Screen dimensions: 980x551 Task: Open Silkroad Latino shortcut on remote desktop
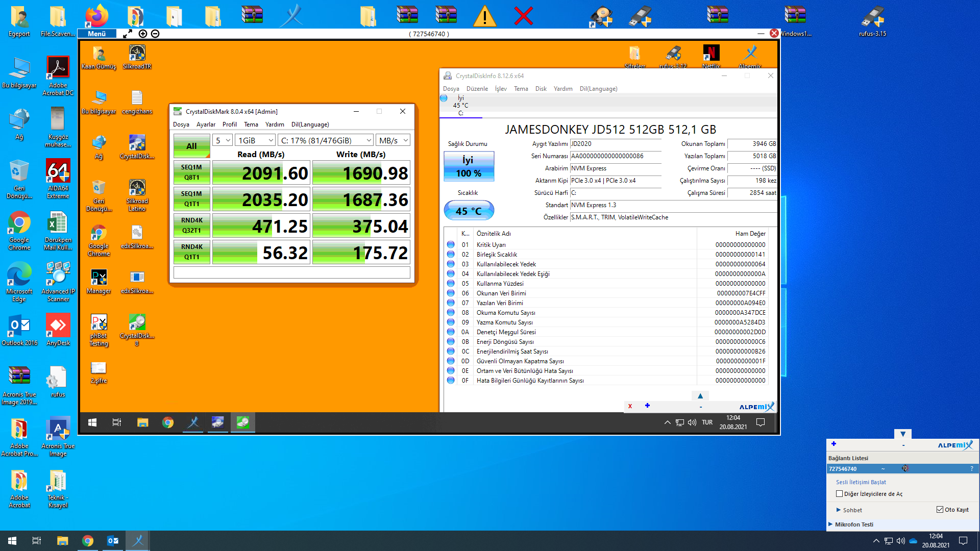[x=137, y=195]
